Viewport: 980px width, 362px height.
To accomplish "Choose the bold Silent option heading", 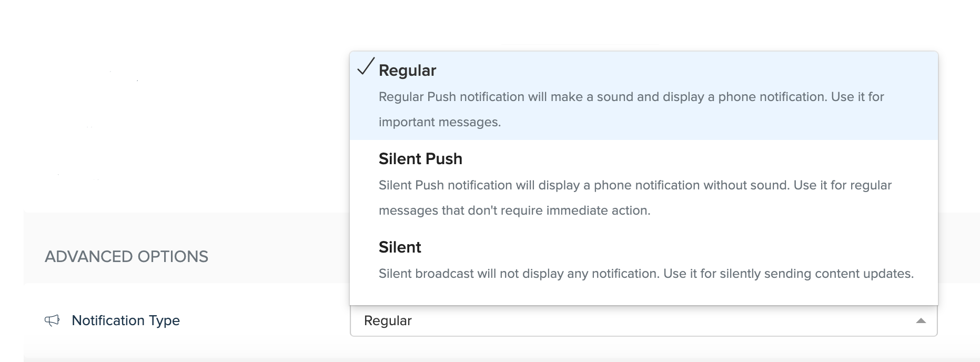I will pos(400,247).
